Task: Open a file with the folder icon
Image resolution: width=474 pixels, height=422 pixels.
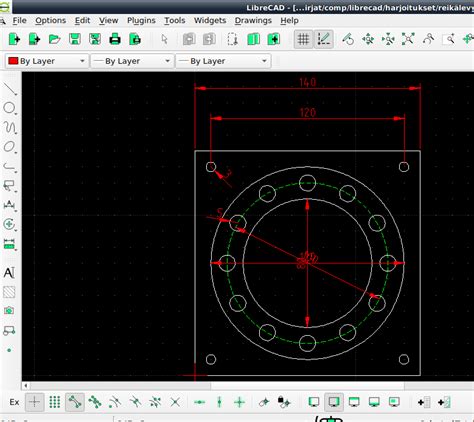Action: [x=54, y=39]
